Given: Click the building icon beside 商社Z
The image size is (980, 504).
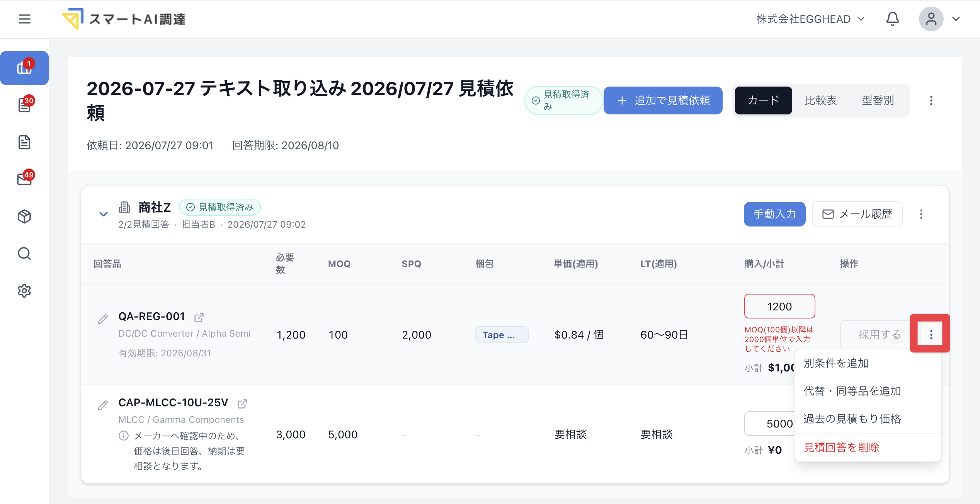Looking at the screenshot, I should point(124,207).
